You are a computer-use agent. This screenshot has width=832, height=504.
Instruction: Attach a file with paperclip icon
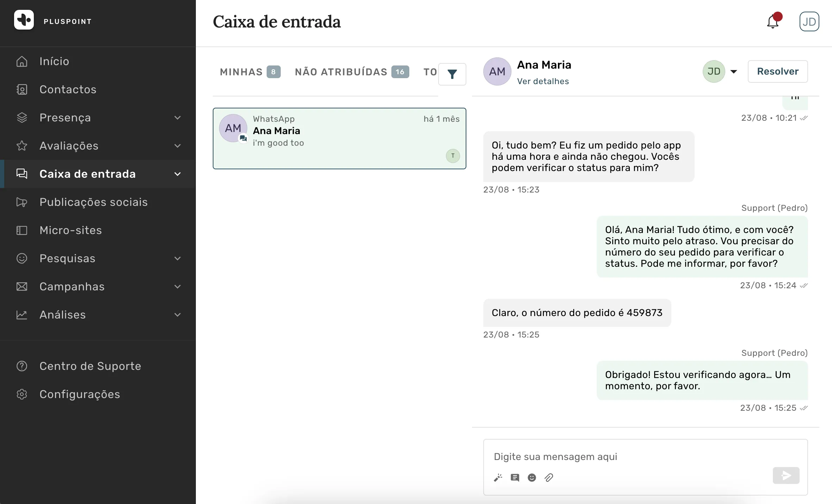(549, 478)
